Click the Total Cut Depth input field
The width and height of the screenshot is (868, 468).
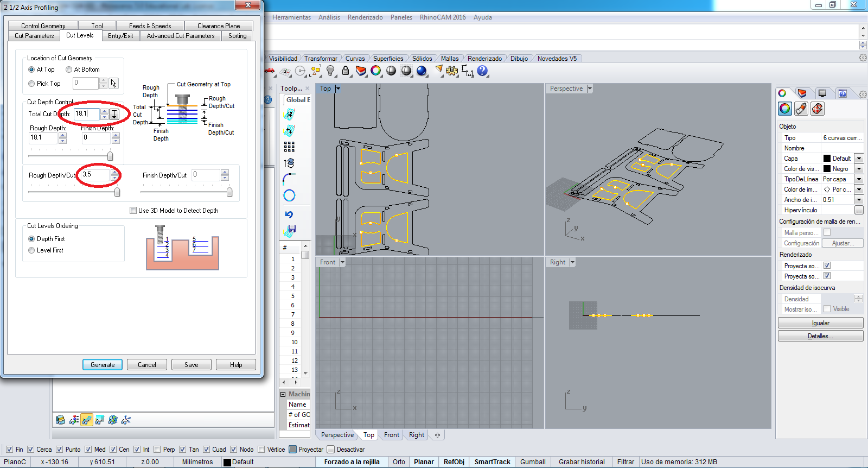[87, 113]
